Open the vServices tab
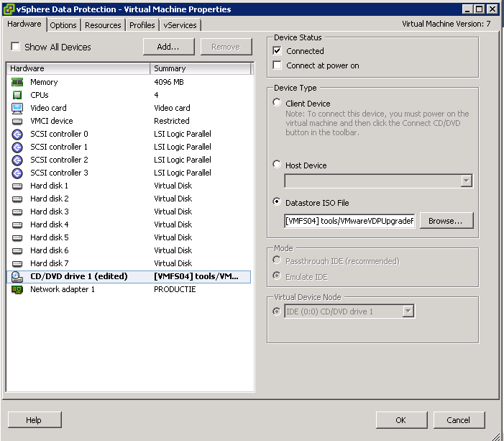The height and width of the screenshot is (441, 504). pyautogui.click(x=180, y=25)
